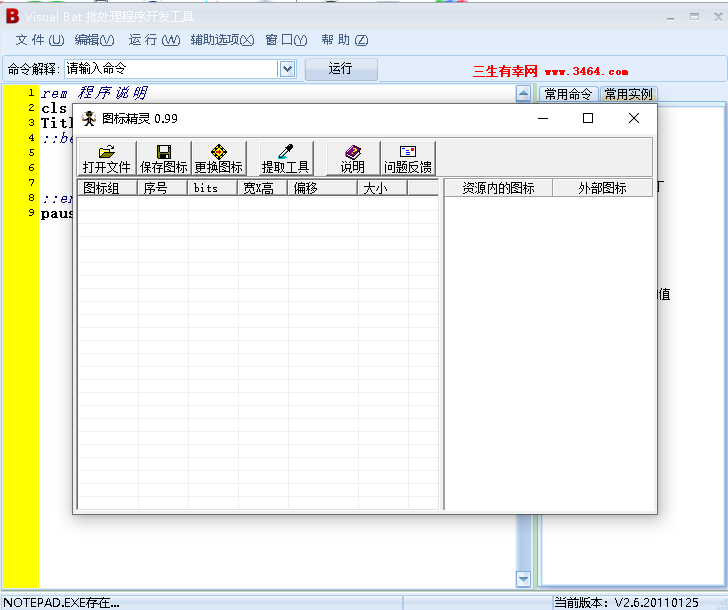Screen dimensions: 728x610
Task: Switch to the 常用实例 tab
Action: coord(628,95)
